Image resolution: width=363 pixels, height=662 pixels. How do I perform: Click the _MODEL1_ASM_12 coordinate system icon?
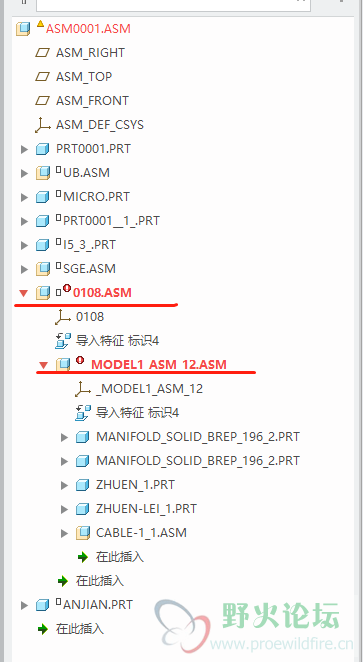[x=83, y=389]
